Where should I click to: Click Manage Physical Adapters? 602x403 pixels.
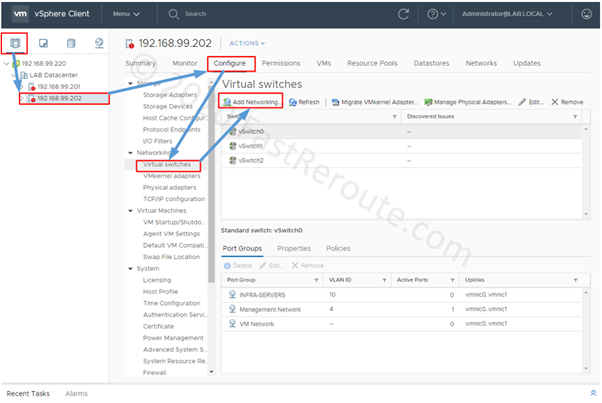pos(468,102)
